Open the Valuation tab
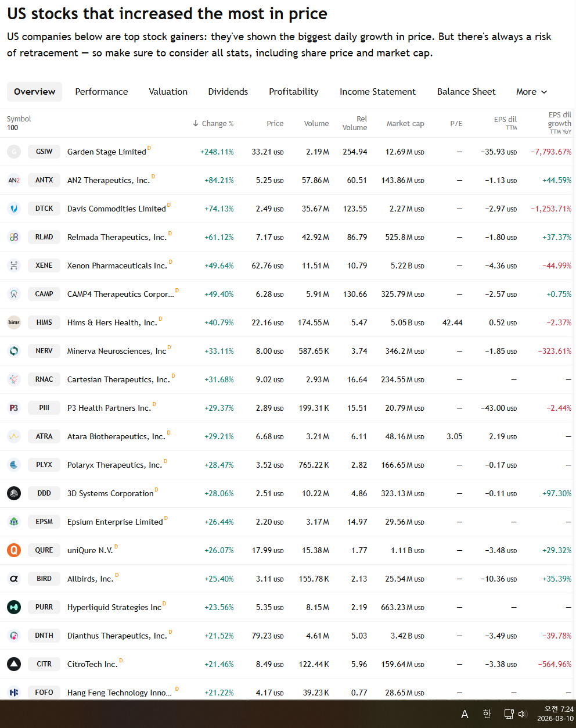This screenshot has height=728, width=576. coord(168,92)
